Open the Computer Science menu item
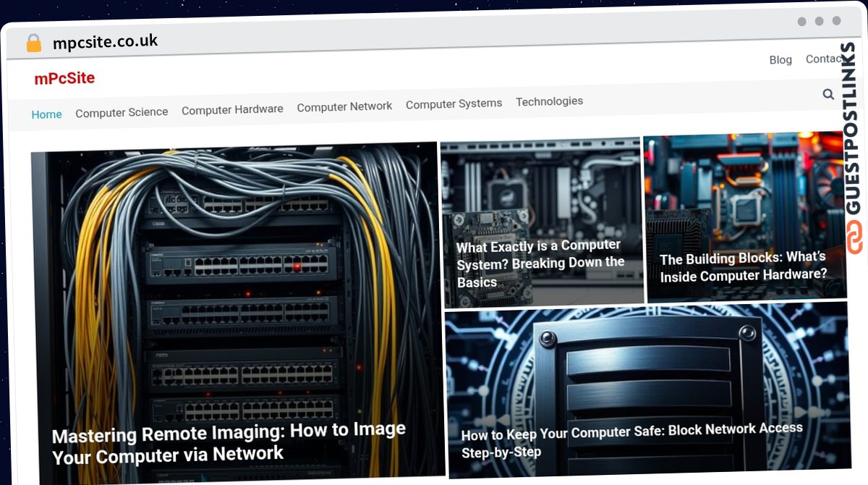The width and height of the screenshot is (868, 485). tap(122, 112)
